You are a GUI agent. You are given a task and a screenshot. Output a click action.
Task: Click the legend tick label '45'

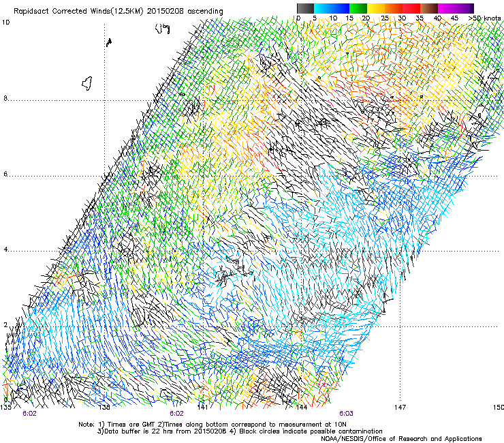pos(454,18)
